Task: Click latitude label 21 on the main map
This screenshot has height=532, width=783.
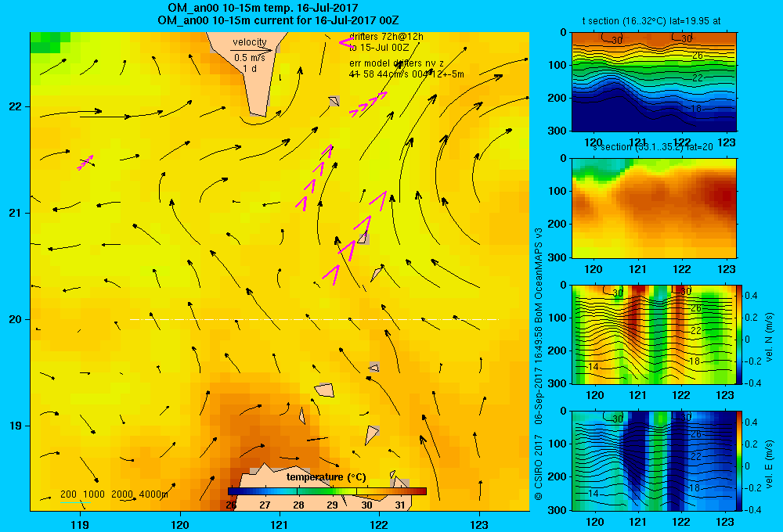Action: [x=15, y=213]
